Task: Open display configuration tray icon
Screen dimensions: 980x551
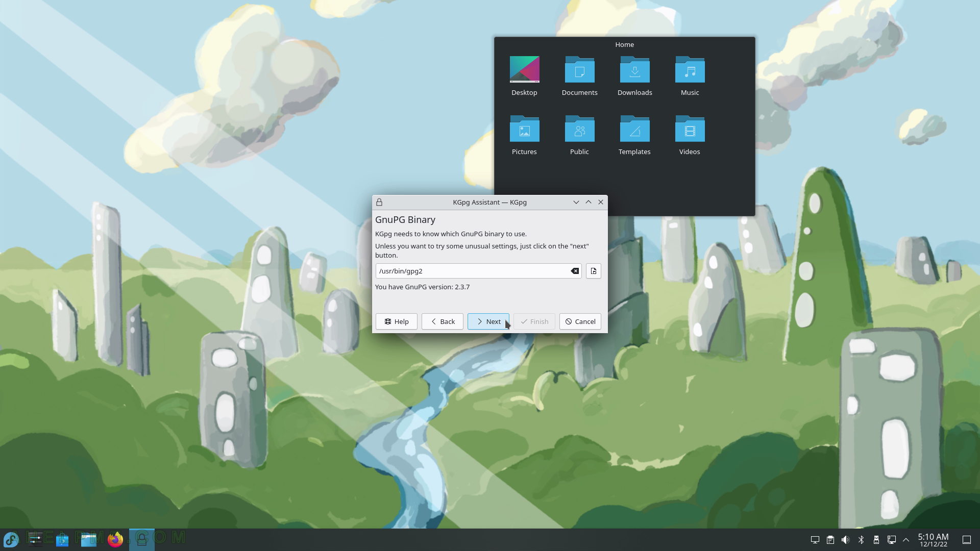Action: click(x=815, y=540)
